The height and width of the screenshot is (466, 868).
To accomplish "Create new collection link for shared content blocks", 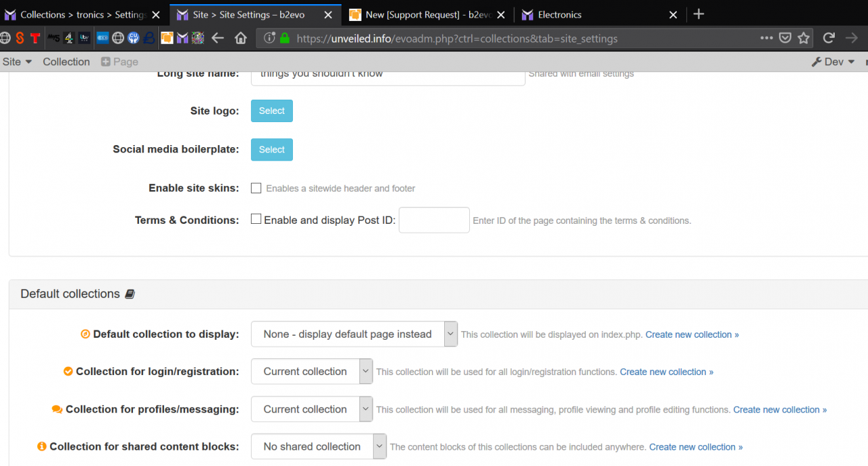I will click(x=696, y=447).
